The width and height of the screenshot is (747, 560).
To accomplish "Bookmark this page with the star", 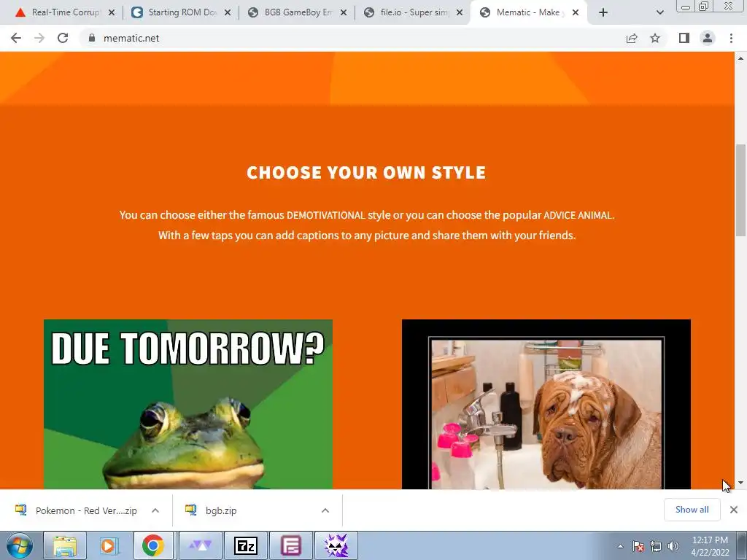I will [655, 38].
